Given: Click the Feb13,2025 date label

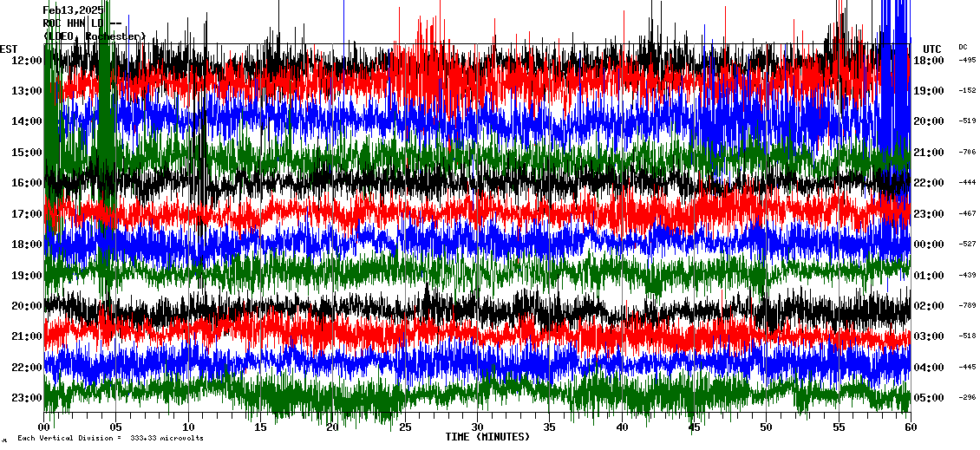Looking at the screenshot, I should 73,10.
